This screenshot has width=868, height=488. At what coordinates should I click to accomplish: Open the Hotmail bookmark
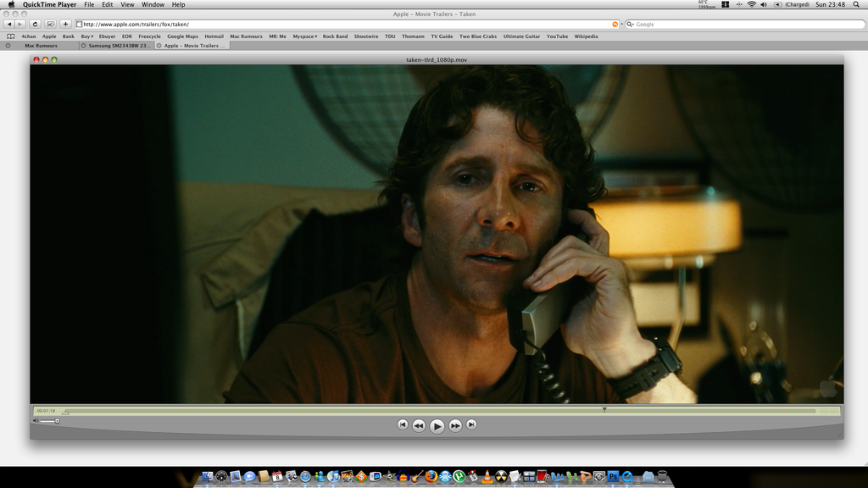(214, 36)
